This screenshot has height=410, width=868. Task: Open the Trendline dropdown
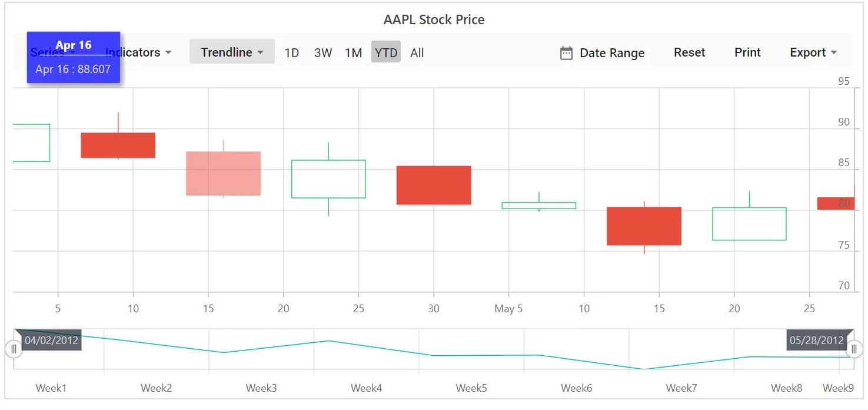(x=232, y=52)
